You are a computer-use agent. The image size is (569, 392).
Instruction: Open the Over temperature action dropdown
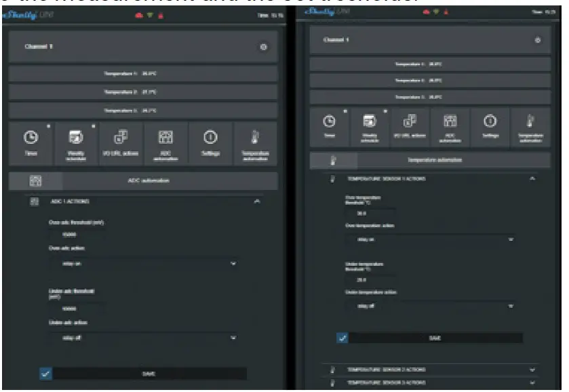click(x=431, y=239)
